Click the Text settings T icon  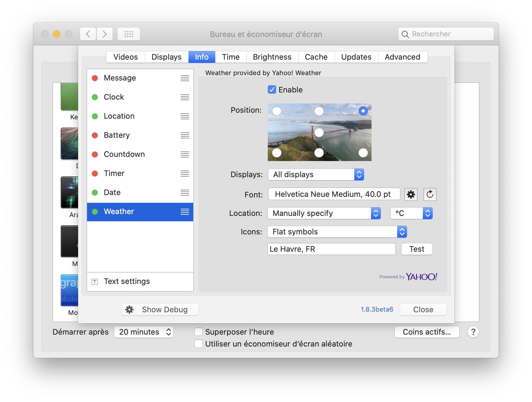click(x=95, y=282)
